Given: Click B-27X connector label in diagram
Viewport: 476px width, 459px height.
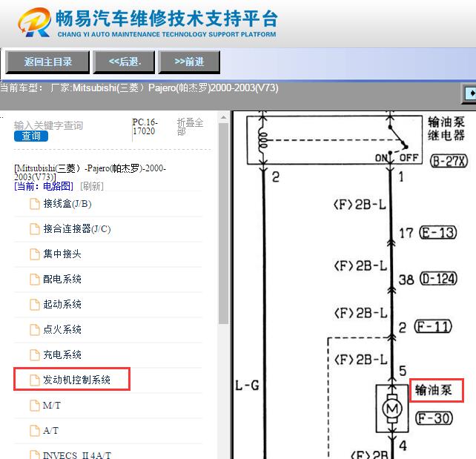Looking at the screenshot, I should [449, 161].
